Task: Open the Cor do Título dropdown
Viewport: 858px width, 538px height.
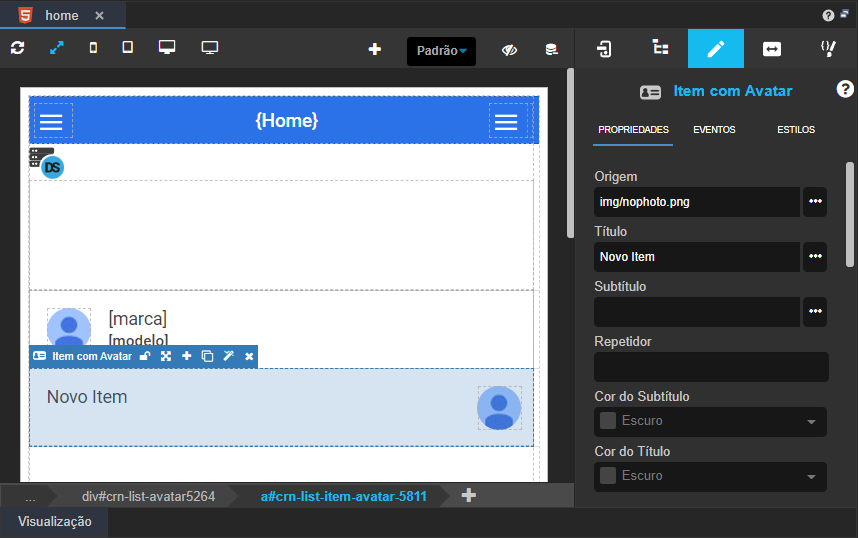Action: [x=710, y=476]
